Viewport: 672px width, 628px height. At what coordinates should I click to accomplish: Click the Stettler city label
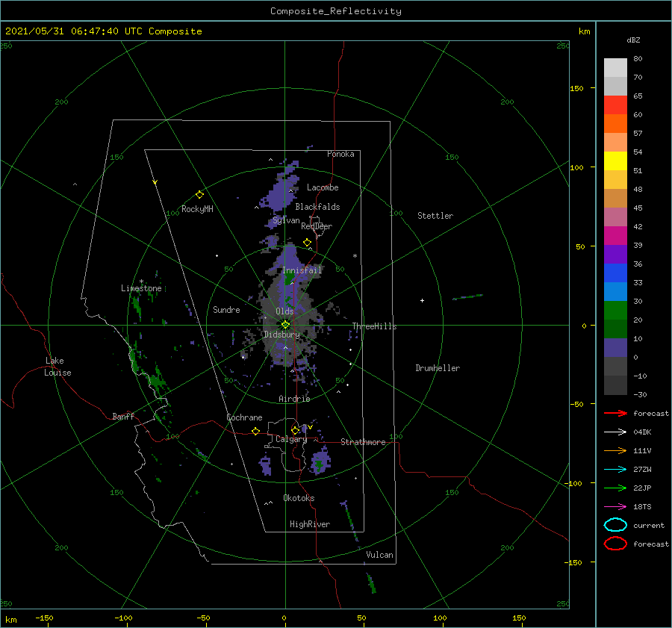coord(435,216)
